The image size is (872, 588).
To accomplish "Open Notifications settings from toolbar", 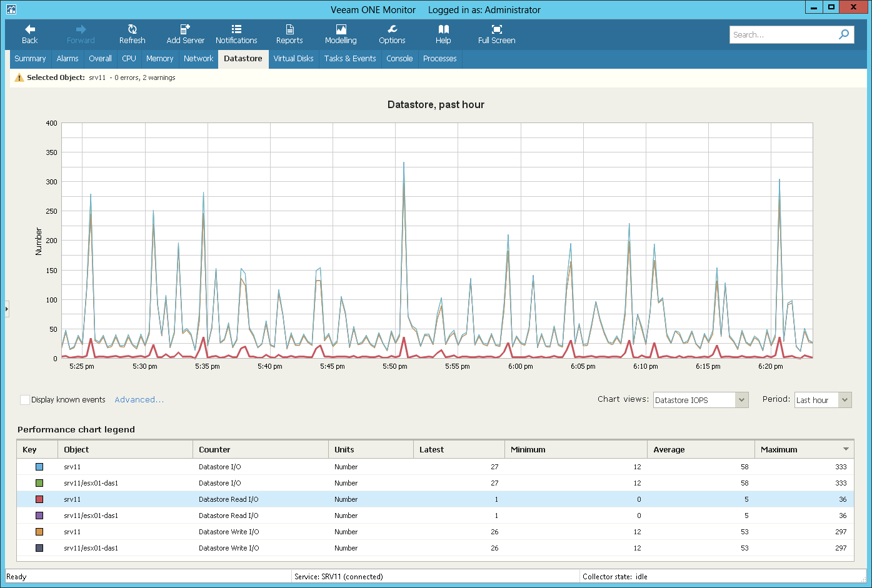I will [x=236, y=34].
